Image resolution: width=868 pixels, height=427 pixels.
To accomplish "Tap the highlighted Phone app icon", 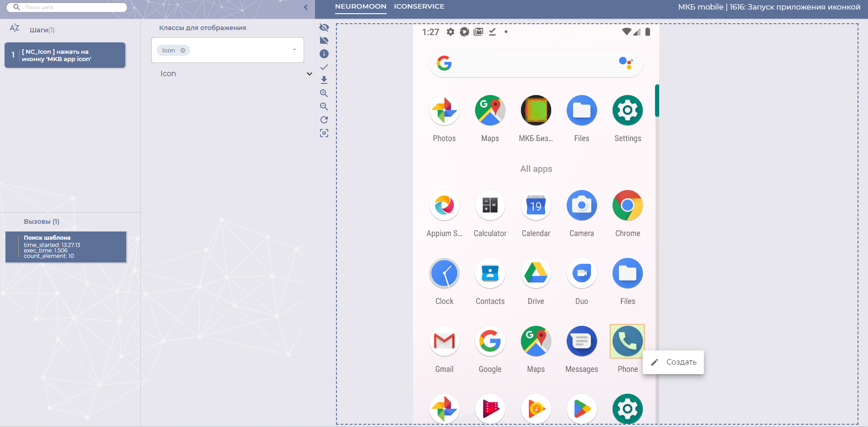I will (627, 341).
